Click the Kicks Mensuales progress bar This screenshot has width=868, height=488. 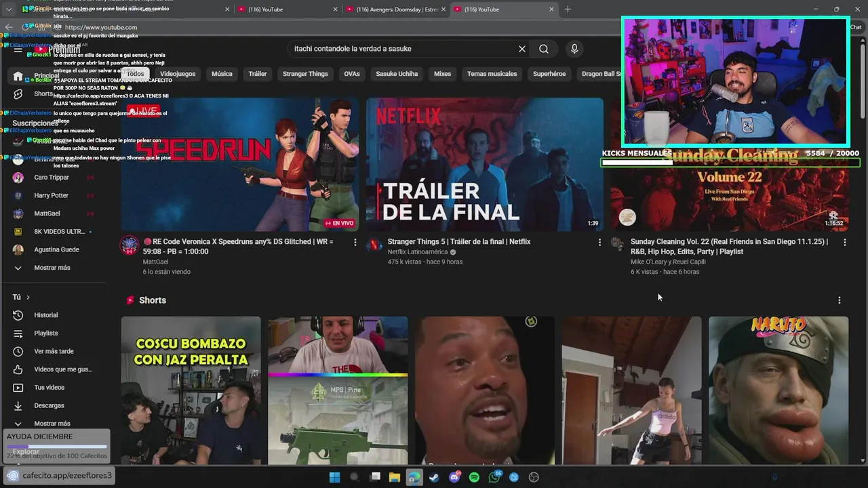click(x=730, y=163)
